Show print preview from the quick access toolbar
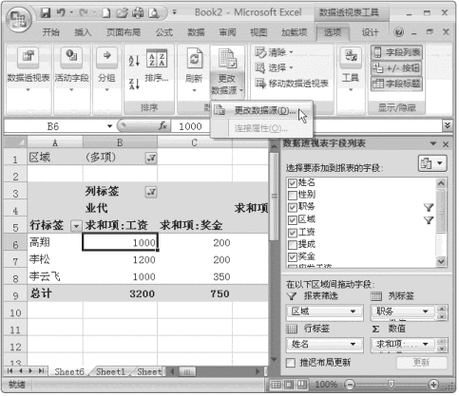The width and height of the screenshot is (459, 396). pyautogui.click(x=153, y=13)
